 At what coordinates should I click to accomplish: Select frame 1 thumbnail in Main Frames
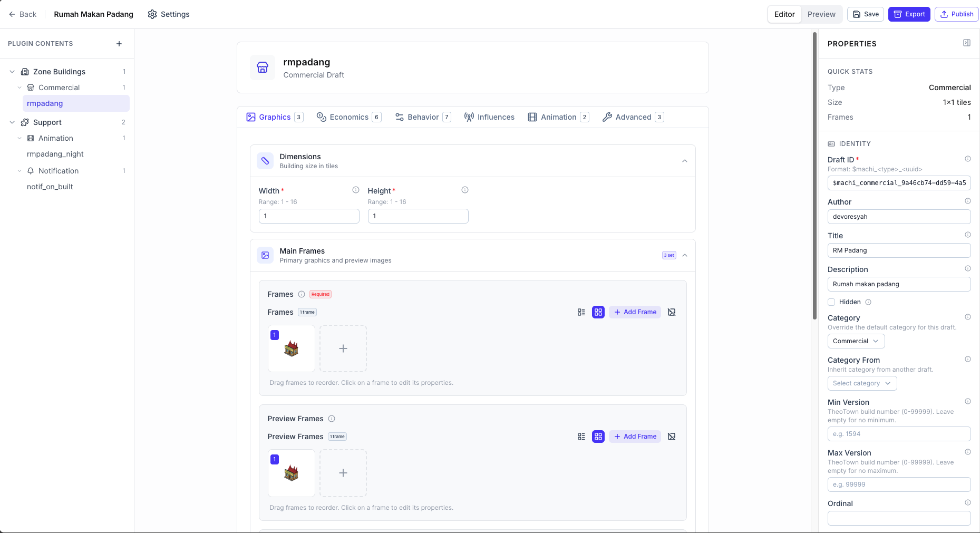point(291,348)
